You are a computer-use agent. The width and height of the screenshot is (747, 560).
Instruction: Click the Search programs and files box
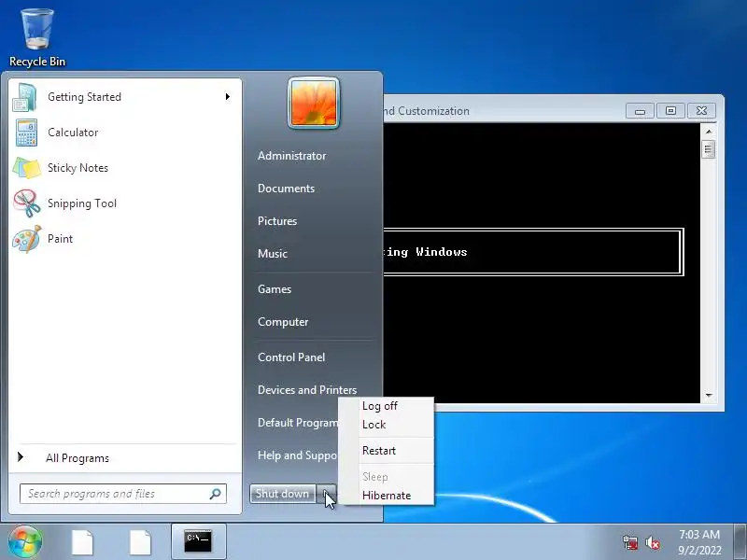pos(123,494)
